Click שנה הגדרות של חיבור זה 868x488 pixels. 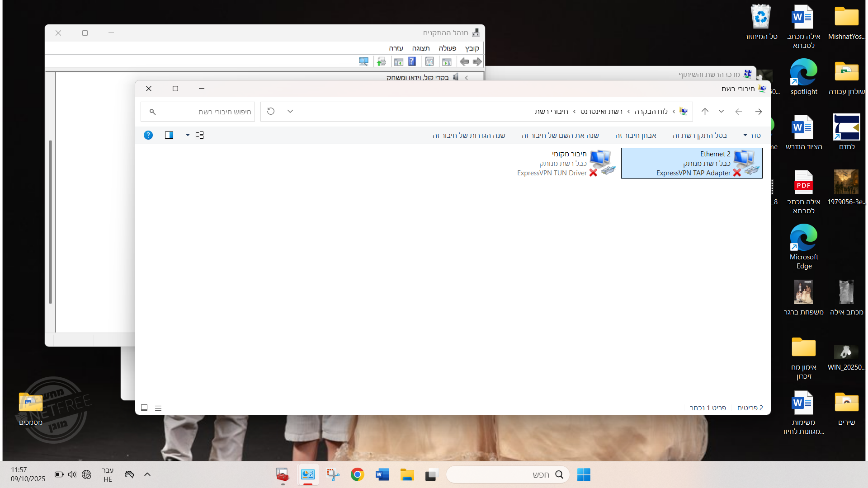(469, 135)
